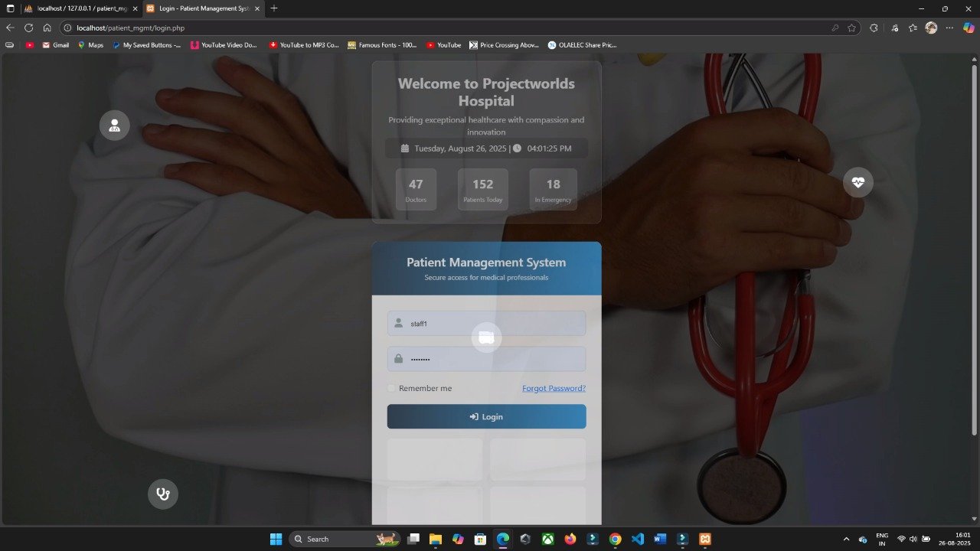Open XAMPP from the taskbar
This screenshot has width=980, height=551.
(704, 539)
